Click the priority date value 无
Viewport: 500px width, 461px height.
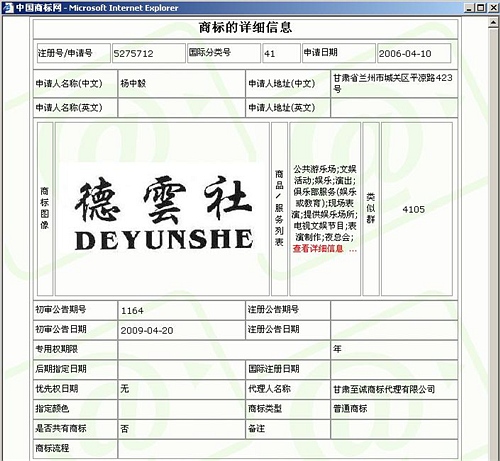(125, 389)
